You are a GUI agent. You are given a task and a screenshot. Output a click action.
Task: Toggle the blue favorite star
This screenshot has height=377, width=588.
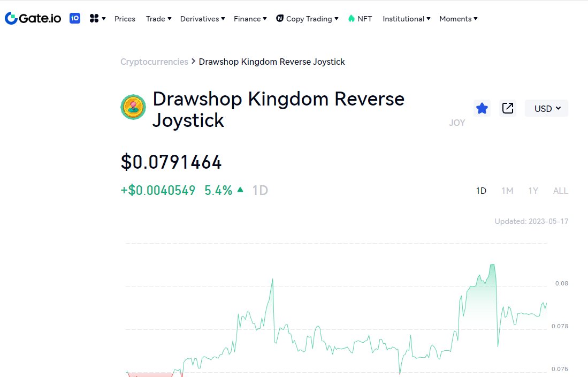pos(482,108)
